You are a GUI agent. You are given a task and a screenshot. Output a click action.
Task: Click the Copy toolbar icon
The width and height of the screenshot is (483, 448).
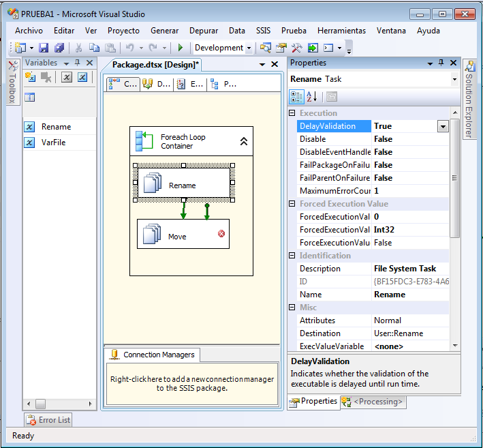94,48
